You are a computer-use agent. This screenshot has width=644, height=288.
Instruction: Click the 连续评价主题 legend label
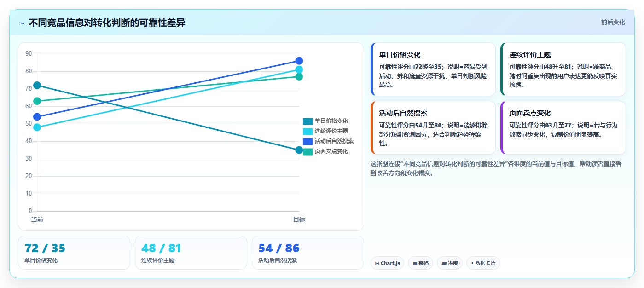[x=331, y=131]
